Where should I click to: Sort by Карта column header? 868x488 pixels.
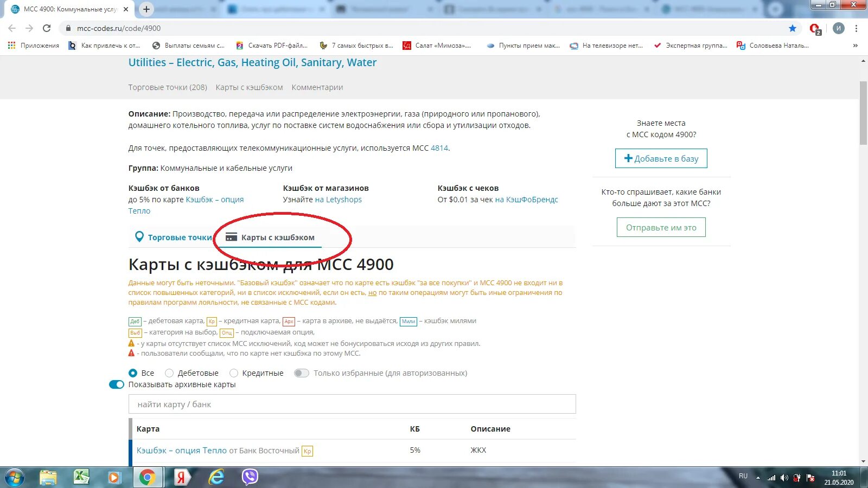tap(148, 429)
